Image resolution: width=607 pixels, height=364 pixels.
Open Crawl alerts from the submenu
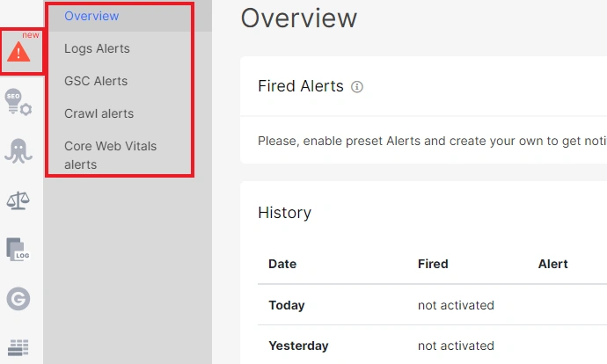[97, 113]
